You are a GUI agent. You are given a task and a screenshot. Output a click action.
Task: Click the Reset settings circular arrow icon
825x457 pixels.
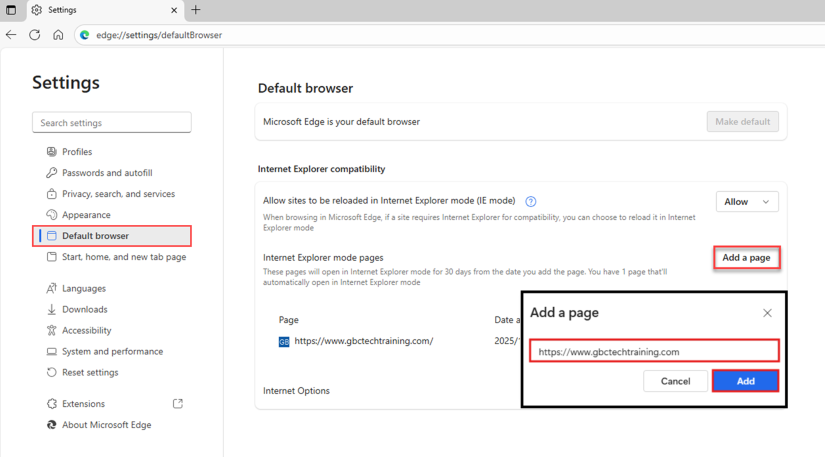(52, 372)
